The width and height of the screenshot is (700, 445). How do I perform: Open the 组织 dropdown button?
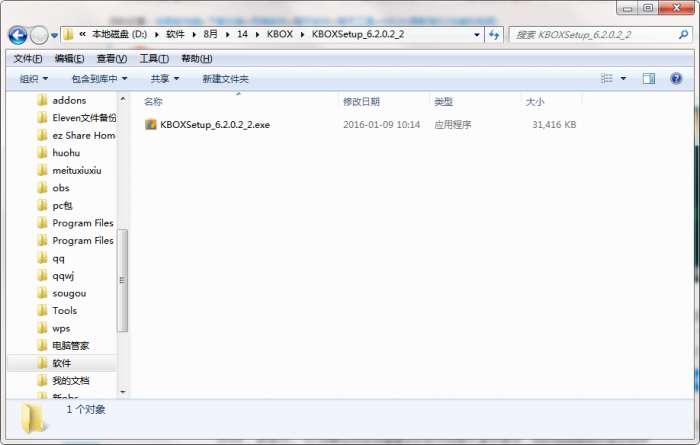(x=33, y=79)
